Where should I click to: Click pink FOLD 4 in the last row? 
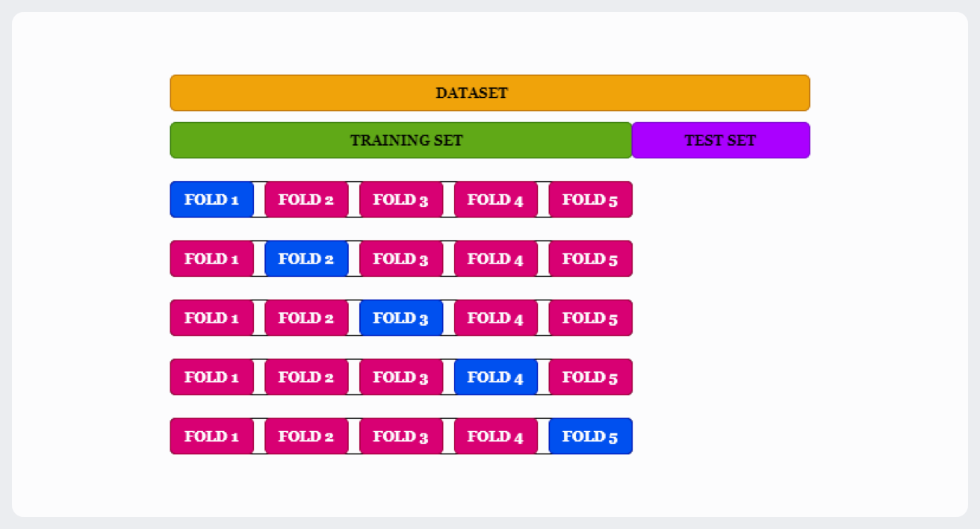pos(496,436)
